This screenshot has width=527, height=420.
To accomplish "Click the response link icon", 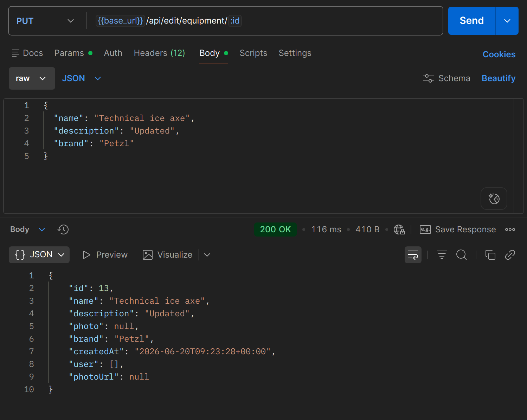I will [510, 255].
